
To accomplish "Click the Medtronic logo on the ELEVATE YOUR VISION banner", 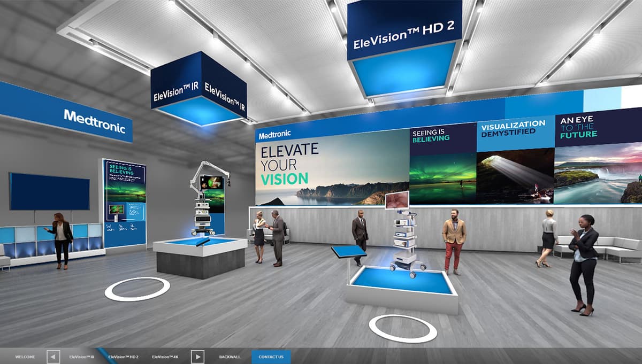I will [x=276, y=135].
